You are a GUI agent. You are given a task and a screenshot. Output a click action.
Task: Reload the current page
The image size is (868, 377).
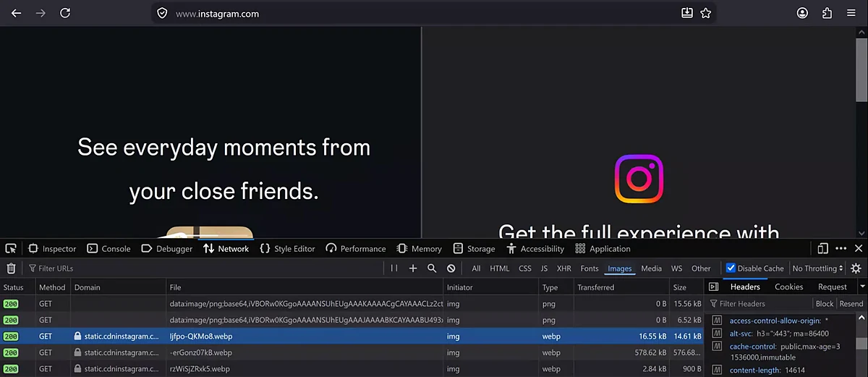(65, 13)
